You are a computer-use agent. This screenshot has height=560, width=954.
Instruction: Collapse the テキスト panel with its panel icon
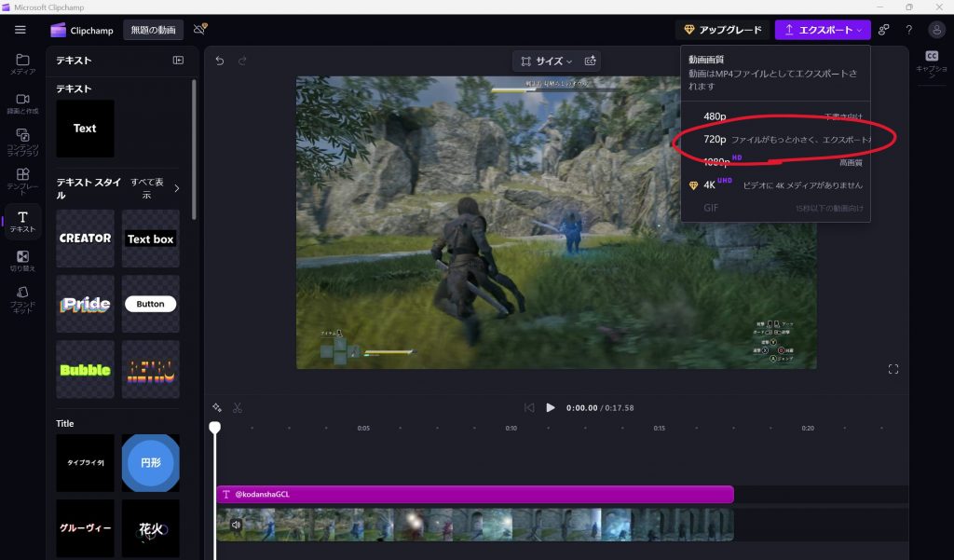click(178, 61)
